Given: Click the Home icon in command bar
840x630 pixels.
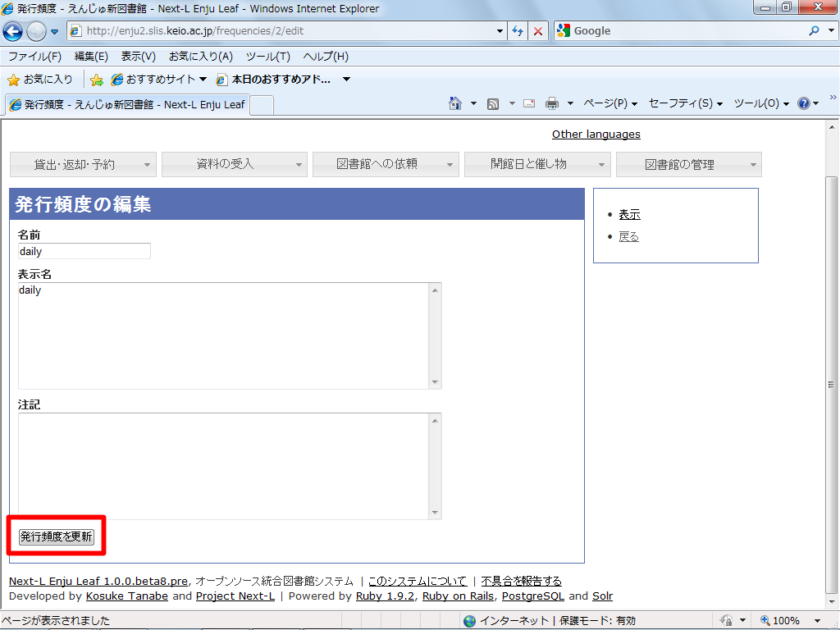Looking at the screenshot, I should pos(454,103).
